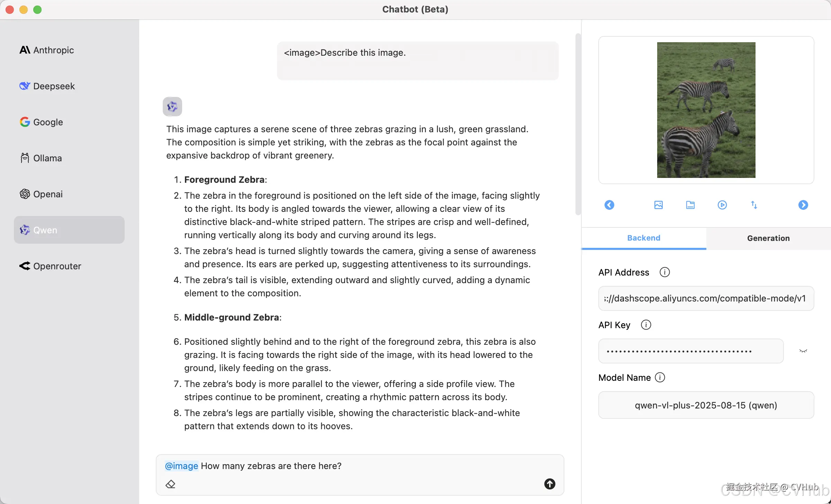Show info for Model Name
Image resolution: width=831 pixels, height=504 pixels.
pos(660,377)
